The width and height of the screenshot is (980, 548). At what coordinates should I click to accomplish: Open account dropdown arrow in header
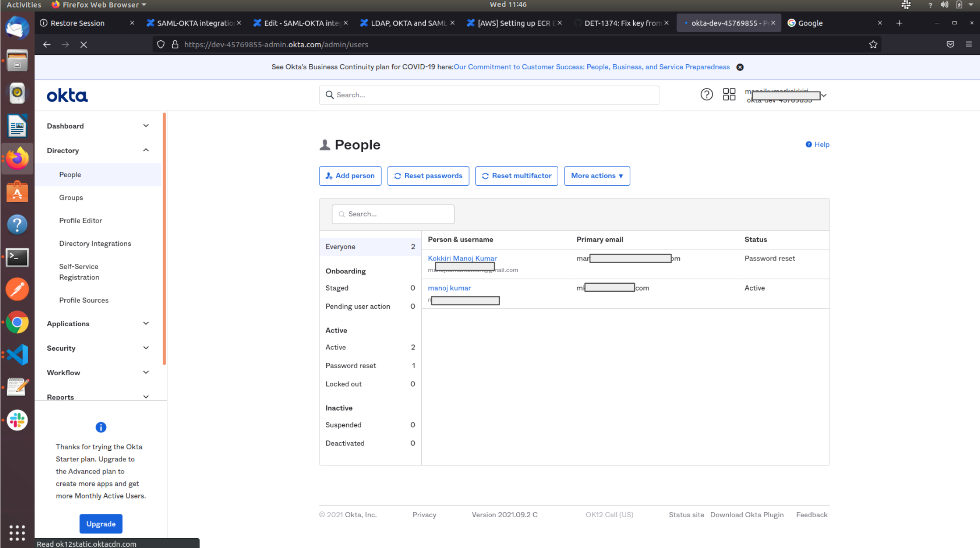point(824,95)
